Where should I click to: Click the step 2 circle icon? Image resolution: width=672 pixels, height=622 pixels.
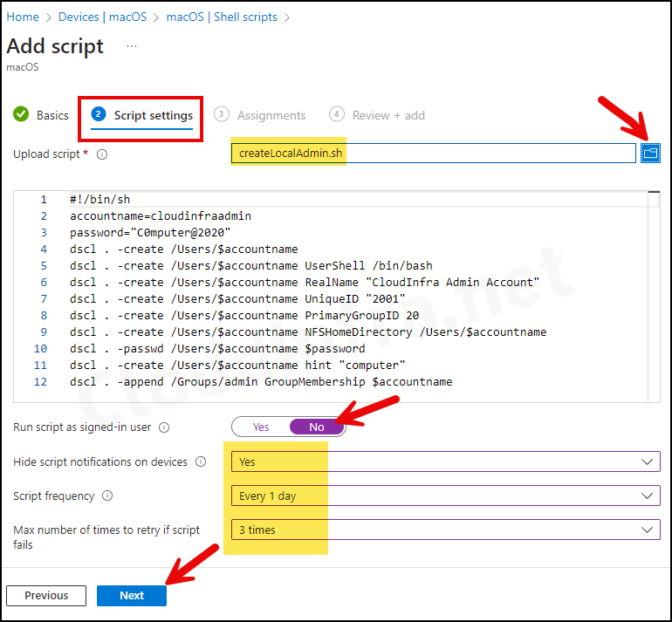(x=99, y=114)
